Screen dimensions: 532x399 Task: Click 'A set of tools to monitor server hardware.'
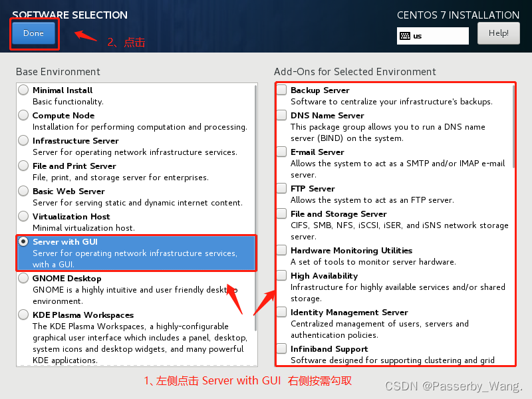pos(373,262)
